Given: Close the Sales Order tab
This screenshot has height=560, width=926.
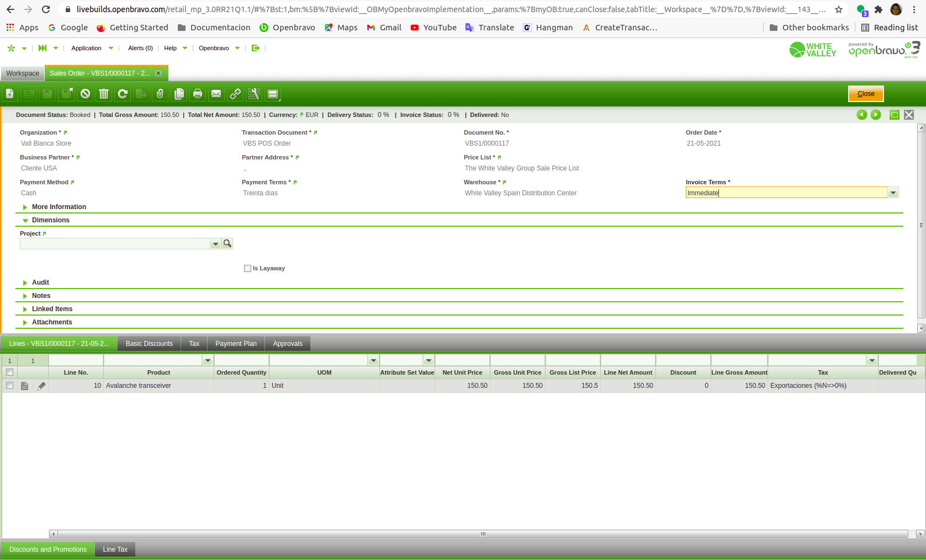Looking at the screenshot, I should coord(158,73).
